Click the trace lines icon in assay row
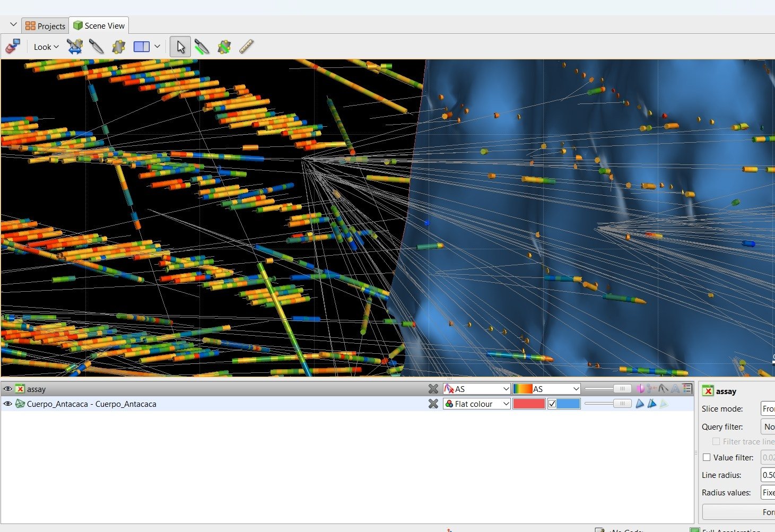The width and height of the screenshot is (775, 532). pos(663,389)
